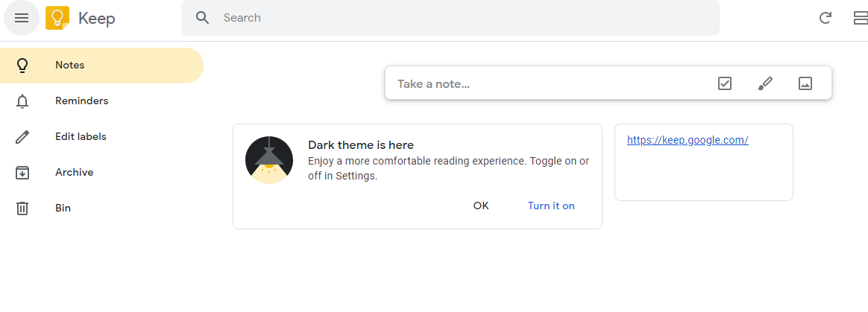Viewport: 868px width, 312px height.
Task: Add a new note with image
Action: (805, 83)
